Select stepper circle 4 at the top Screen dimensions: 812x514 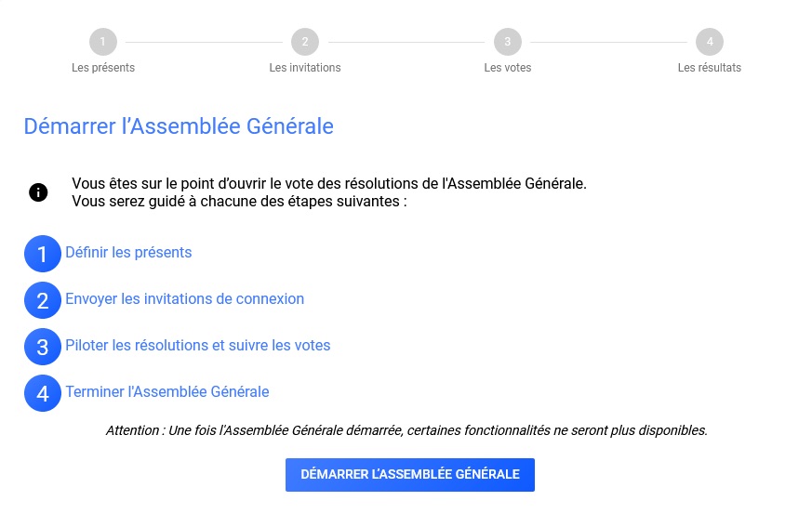pos(710,42)
